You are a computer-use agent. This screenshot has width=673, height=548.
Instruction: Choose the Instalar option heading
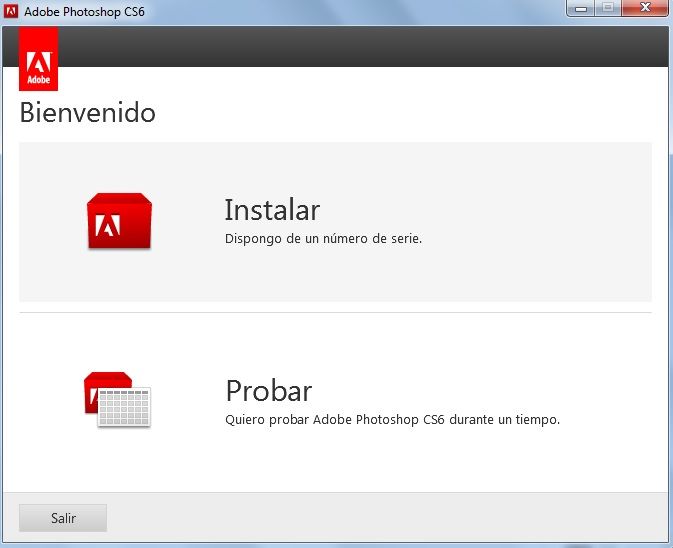click(x=273, y=210)
